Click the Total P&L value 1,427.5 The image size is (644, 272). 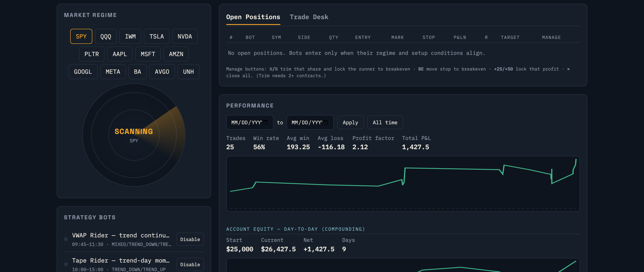tap(415, 147)
